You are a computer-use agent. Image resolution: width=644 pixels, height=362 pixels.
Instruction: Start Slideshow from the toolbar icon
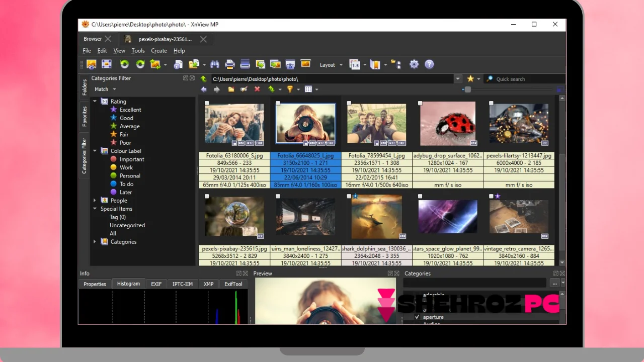pos(305,64)
